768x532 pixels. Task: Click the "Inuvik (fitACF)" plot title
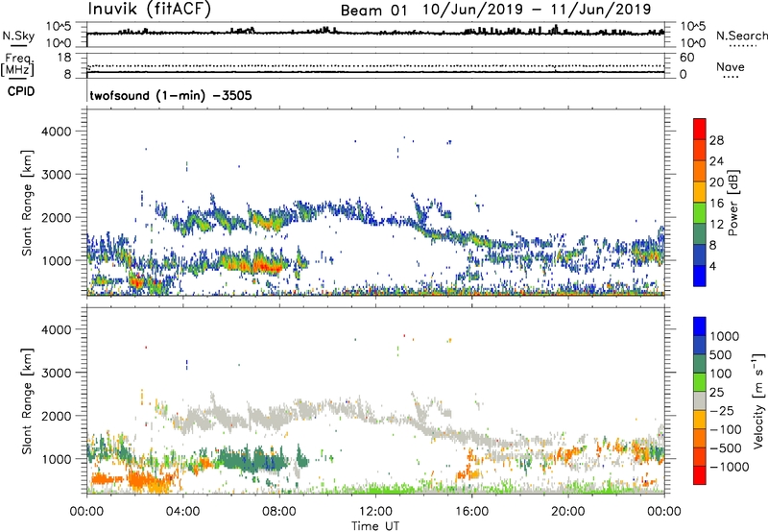150,9
